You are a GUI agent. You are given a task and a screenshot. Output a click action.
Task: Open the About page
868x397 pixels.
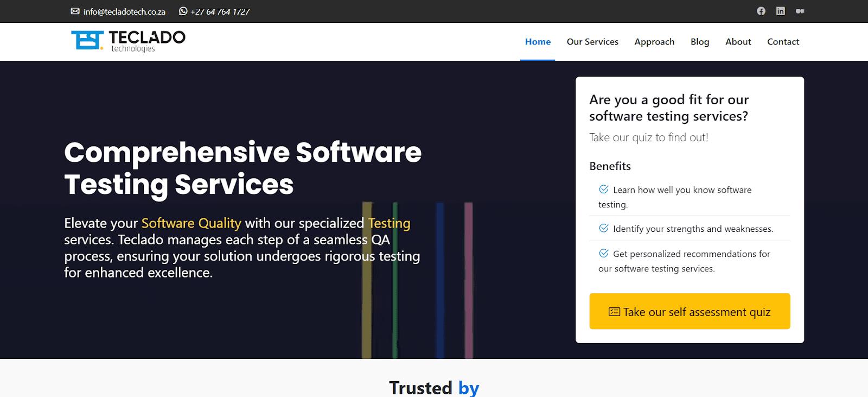click(x=738, y=42)
